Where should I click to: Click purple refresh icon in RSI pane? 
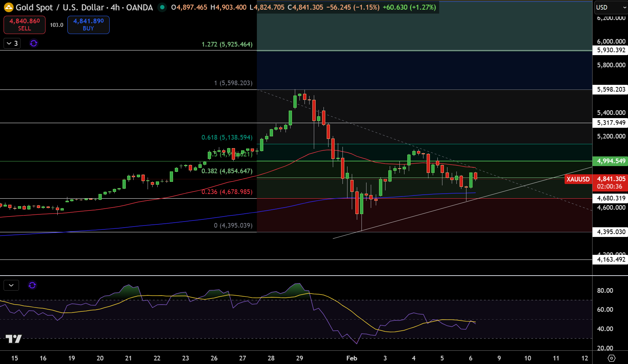[32, 285]
